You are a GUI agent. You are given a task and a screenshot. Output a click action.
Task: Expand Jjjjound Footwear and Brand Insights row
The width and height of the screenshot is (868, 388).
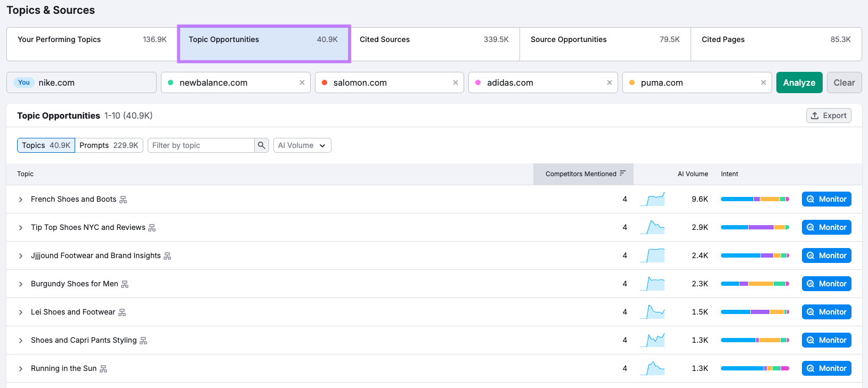click(x=21, y=256)
